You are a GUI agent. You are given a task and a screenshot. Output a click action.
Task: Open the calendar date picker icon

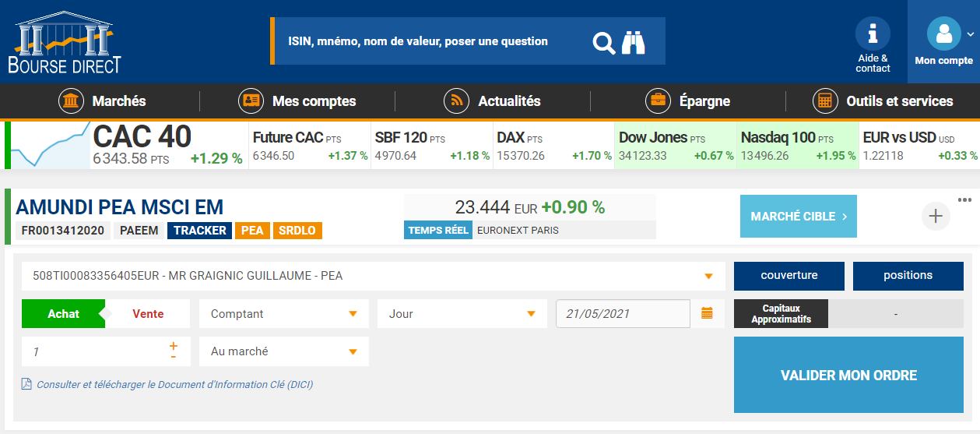(x=707, y=313)
